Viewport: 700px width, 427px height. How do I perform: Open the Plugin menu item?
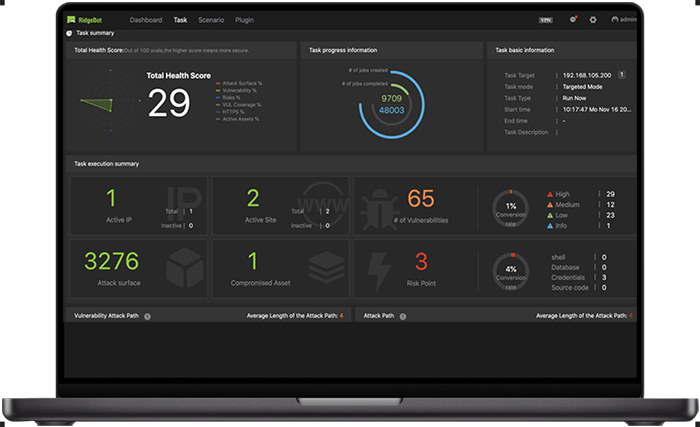[x=244, y=19]
